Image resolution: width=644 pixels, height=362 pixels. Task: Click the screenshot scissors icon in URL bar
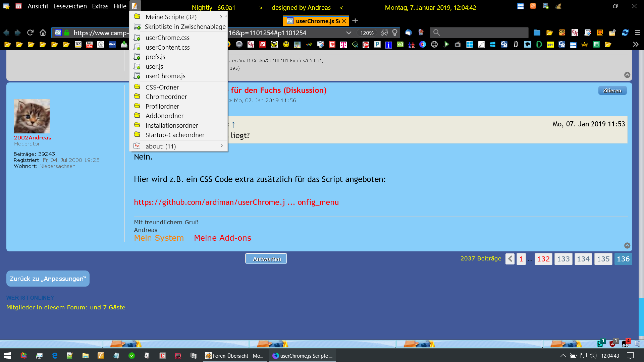click(385, 33)
